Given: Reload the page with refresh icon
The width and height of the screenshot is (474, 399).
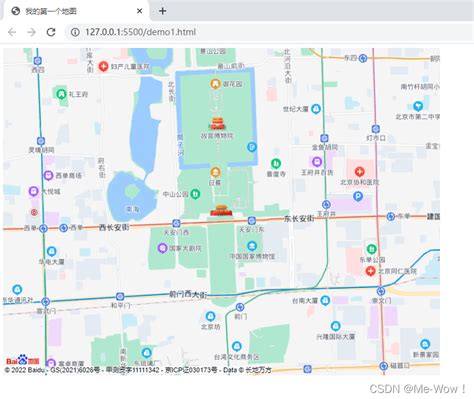Looking at the screenshot, I should (51, 32).
